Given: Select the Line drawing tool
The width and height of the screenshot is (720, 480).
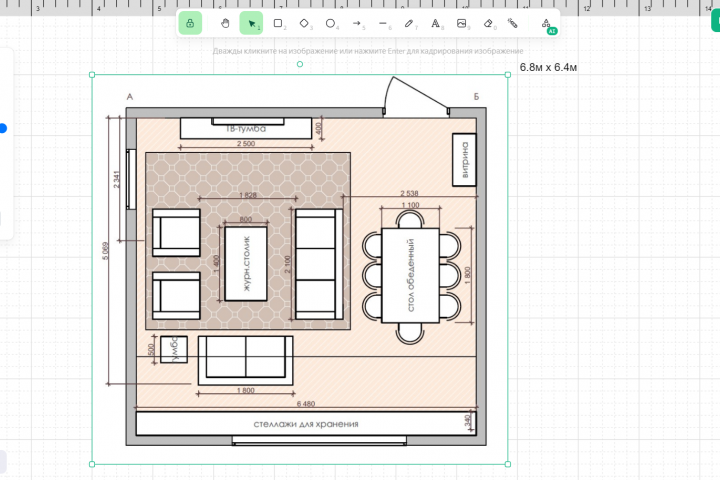Looking at the screenshot, I should click(x=383, y=23).
